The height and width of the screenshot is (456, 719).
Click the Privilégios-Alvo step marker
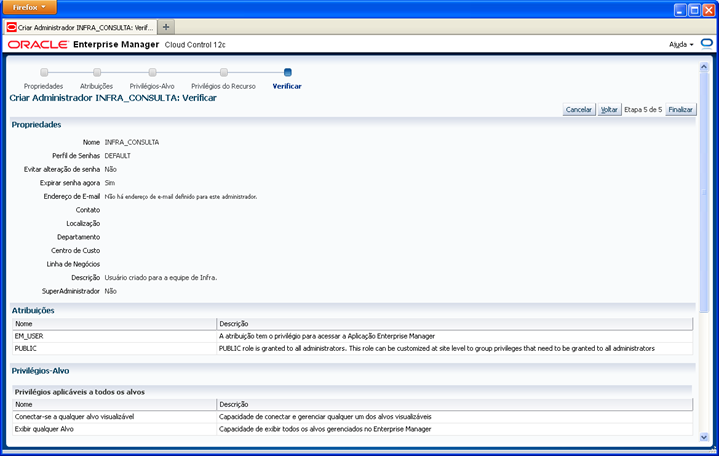pyautogui.click(x=152, y=72)
